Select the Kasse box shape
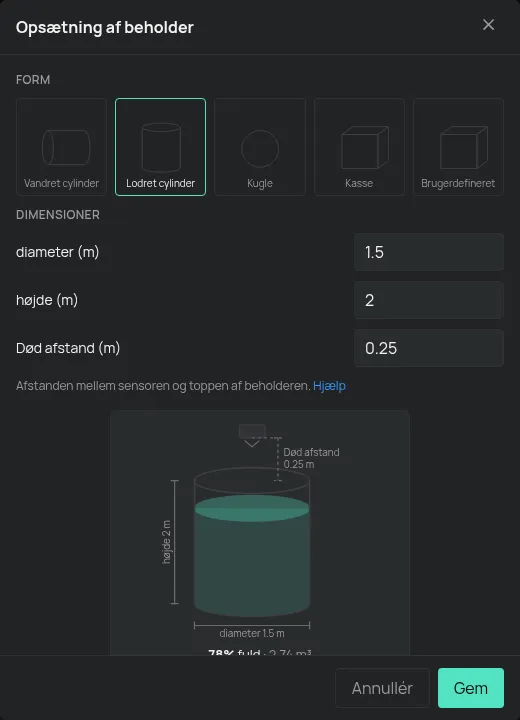 pos(359,147)
